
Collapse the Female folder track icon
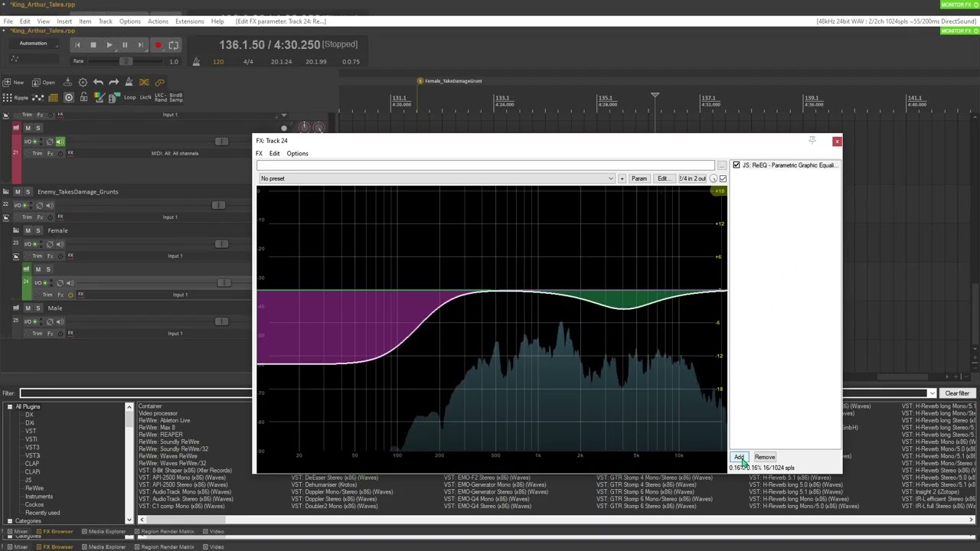16,230
